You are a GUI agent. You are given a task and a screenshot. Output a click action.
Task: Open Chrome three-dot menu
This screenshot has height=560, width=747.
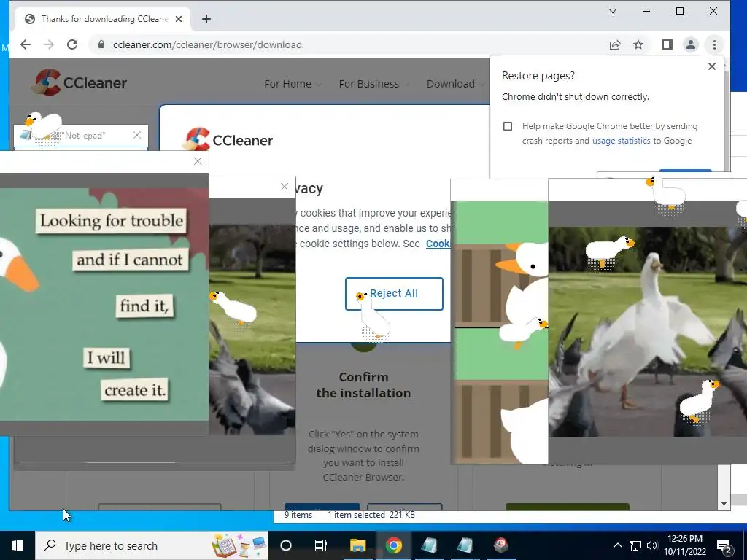(x=714, y=44)
